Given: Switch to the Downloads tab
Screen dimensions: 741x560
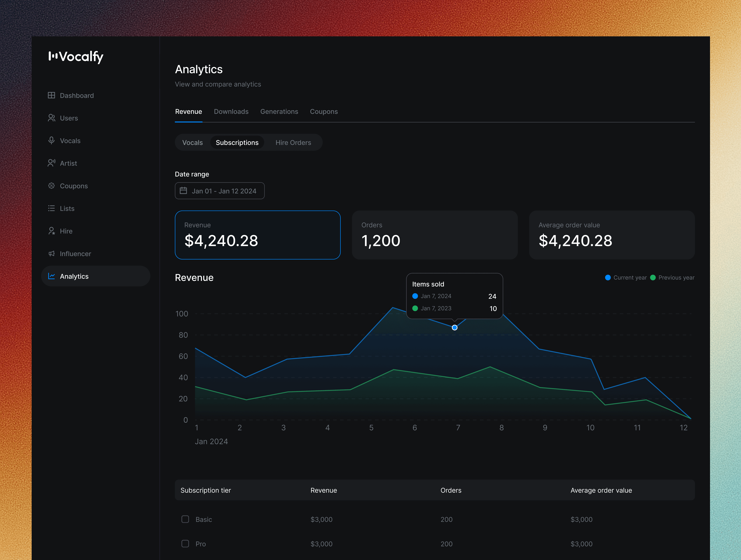Looking at the screenshot, I should (231, 111).
